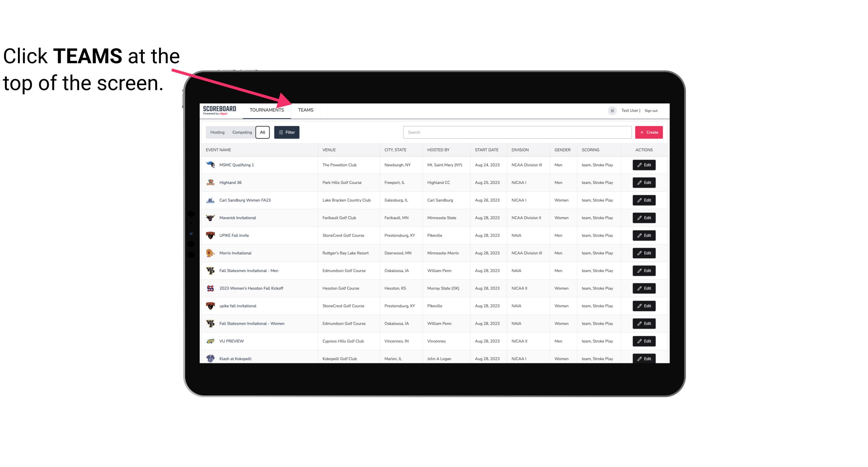Viewport: 868px width, 467px height.
Task: Click the SCOREBOARD logo icon
Action: pyautogui.click(x=221, y=110)
